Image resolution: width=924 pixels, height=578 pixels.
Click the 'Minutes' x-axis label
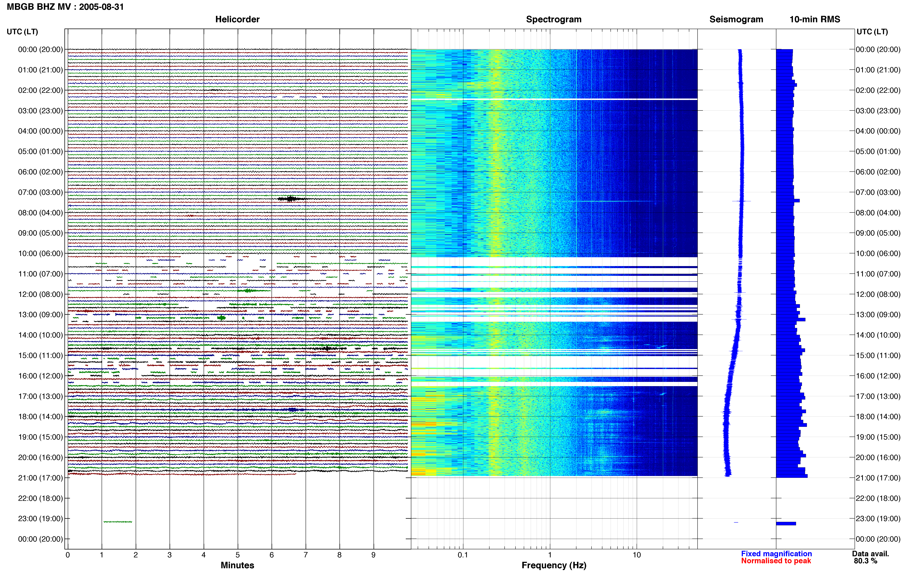(x=237, y=565)
